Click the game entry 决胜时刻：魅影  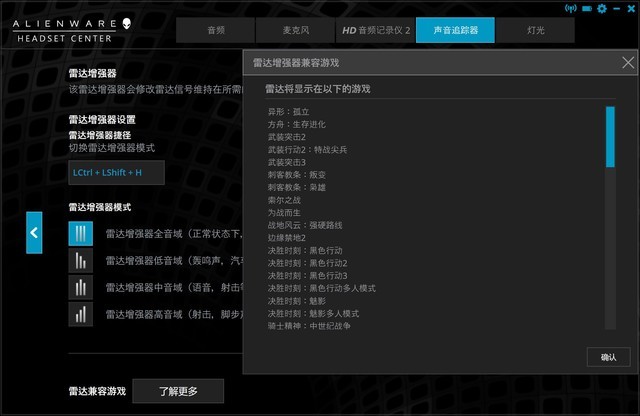coord(297,301)
